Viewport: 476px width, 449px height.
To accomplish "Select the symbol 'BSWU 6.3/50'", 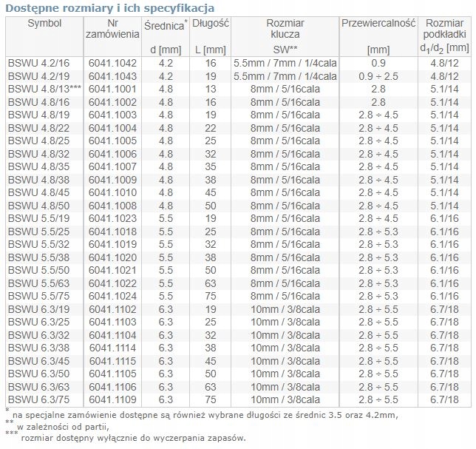I will coord(38,374).
